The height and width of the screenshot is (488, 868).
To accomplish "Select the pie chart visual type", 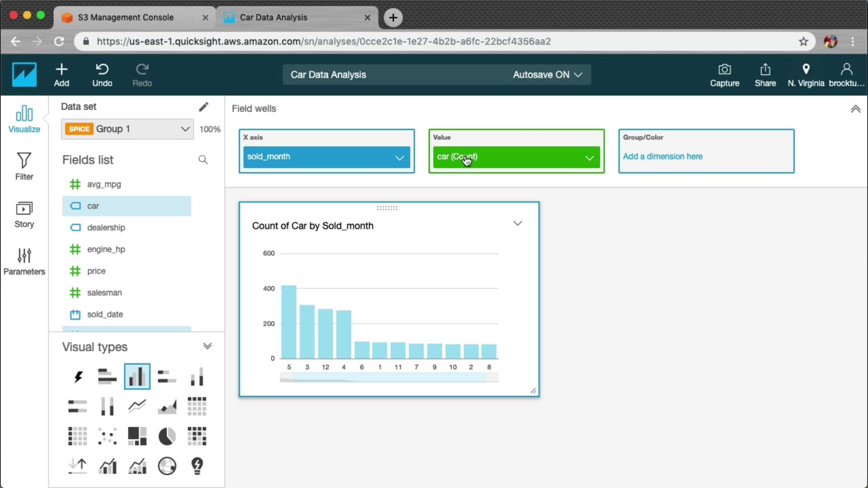I will pos(167,436).
